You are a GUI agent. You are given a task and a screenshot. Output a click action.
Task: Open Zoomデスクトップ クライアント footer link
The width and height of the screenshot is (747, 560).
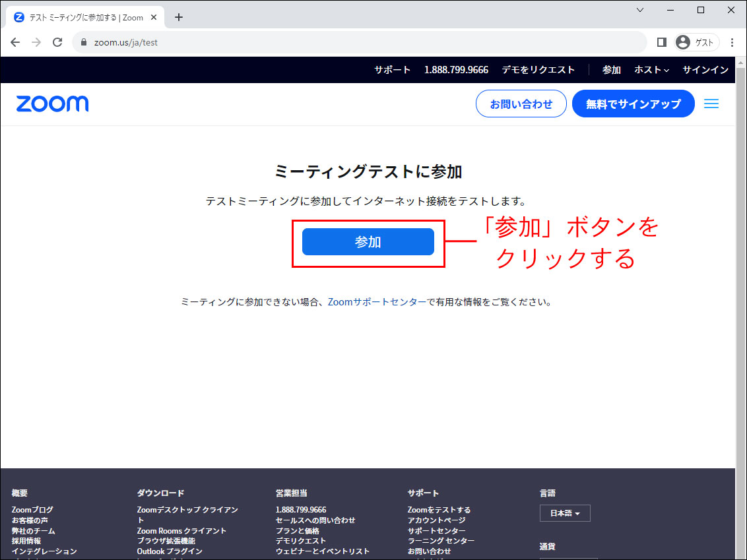click(x=187, y=514)
